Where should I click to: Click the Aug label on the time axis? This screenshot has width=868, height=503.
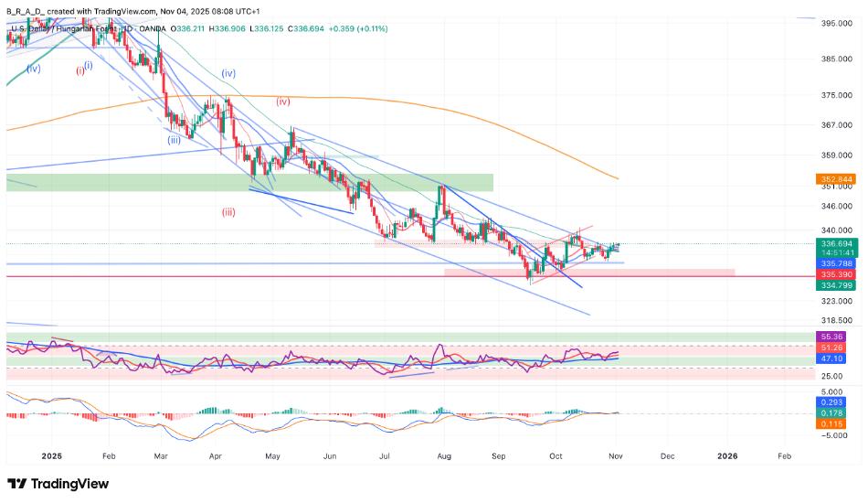[x=443, y=455]
